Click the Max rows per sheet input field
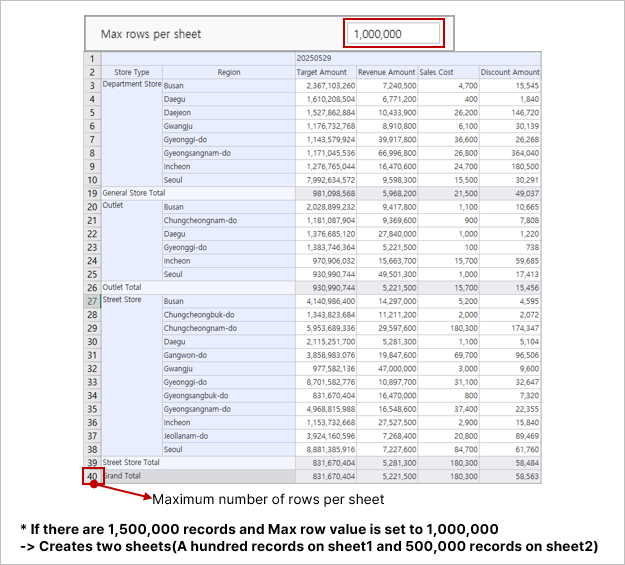Viewport: 625px width, 565px height. pyautogui.click(x=393, y=33)
